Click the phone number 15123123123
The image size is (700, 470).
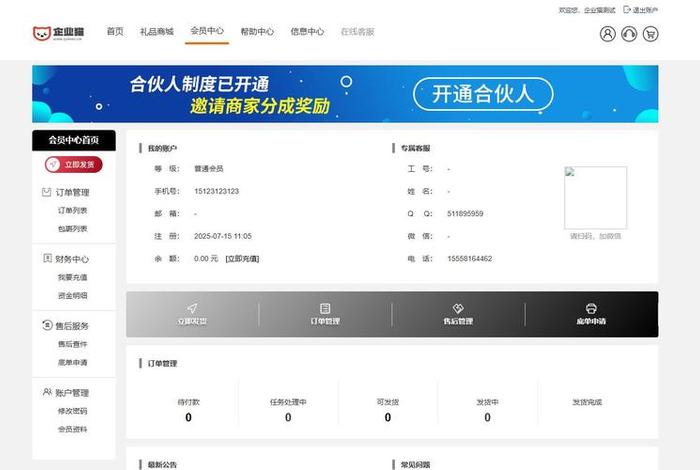[x=217, y=191]
